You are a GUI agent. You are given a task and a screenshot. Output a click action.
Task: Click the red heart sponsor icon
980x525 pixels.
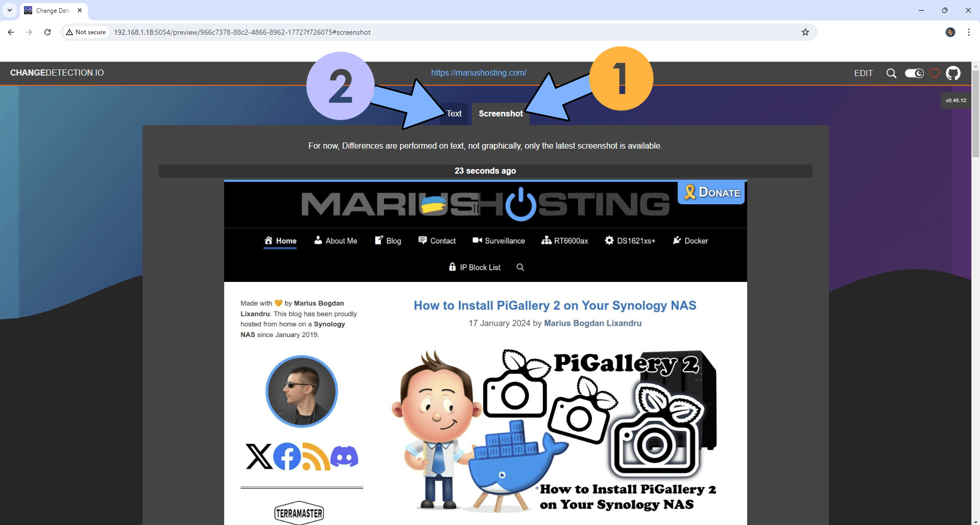pos(935,73)
